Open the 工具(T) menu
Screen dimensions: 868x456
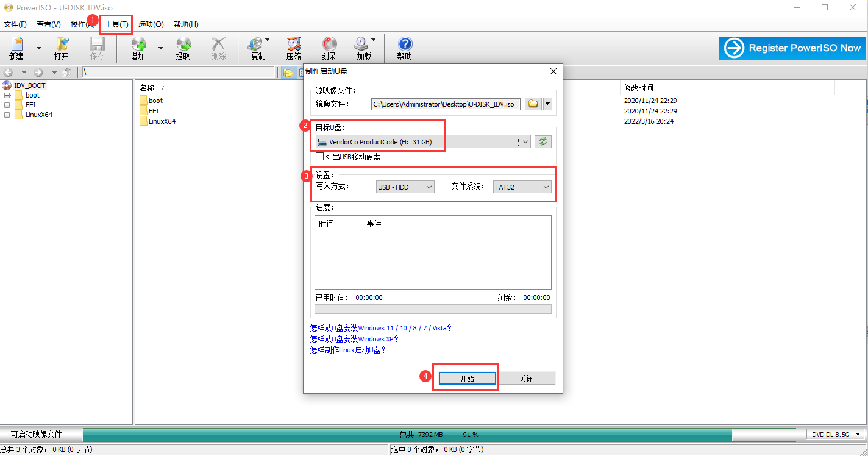[116, 24]
